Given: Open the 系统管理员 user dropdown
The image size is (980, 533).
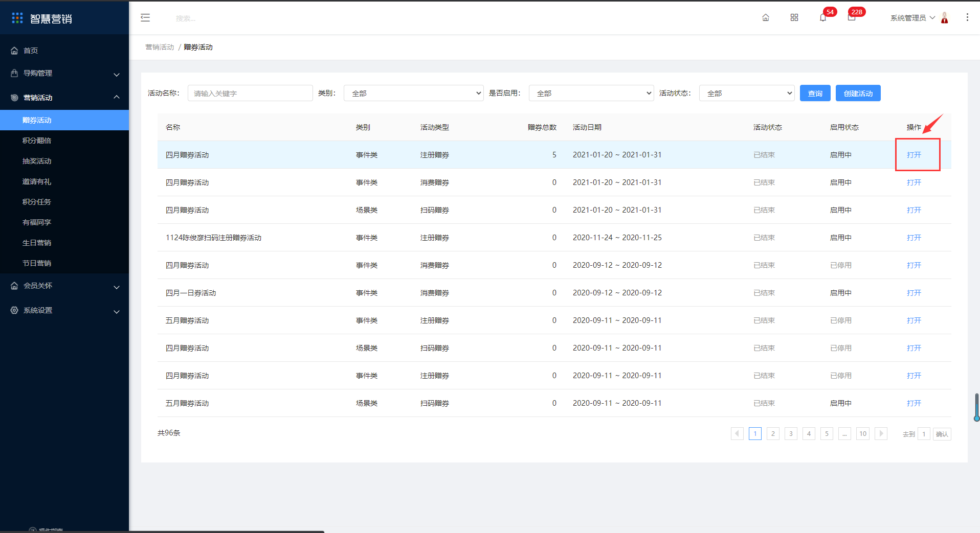Looking at the screenshot, I should coord(912,18).
